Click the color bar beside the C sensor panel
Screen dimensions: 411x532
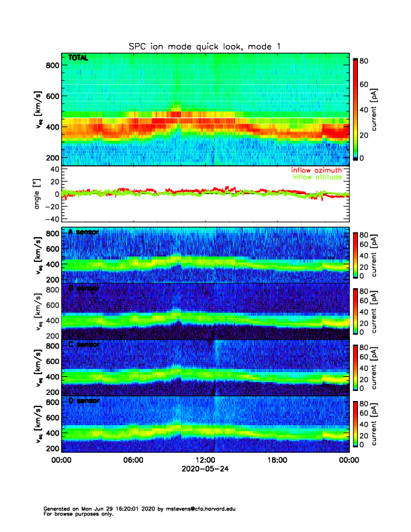tap(355, 367)
